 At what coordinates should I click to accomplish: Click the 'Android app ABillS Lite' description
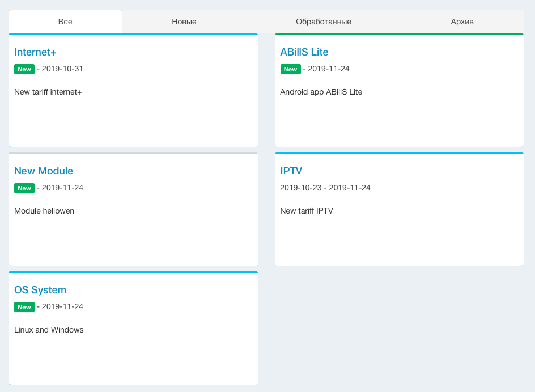pos(321,92)
